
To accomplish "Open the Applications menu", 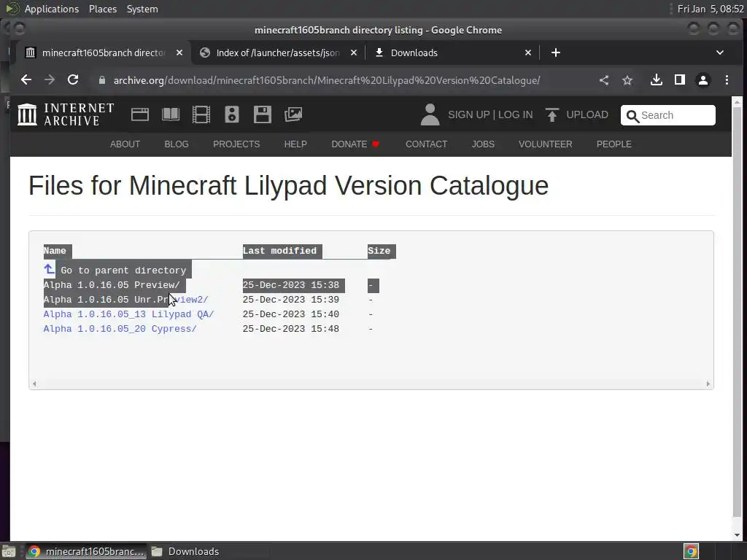I will click(52, 9).
